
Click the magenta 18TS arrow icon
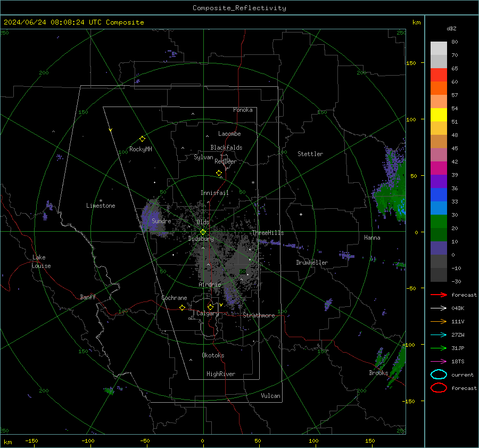coord(439,362)
